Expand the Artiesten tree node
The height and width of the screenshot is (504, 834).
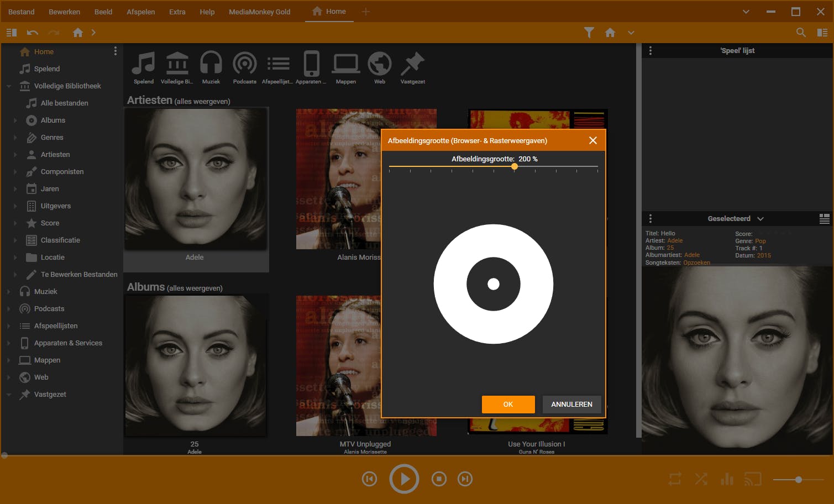click(x=15, y=155)
